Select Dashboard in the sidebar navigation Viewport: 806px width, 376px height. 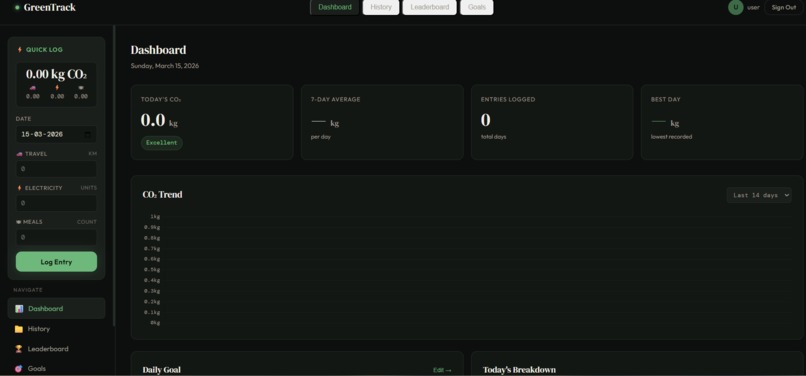(x=56, y=309)
